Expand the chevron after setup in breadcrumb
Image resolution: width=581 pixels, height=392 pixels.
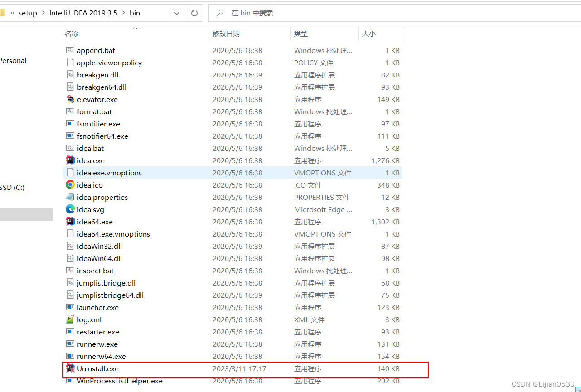pos(43,13)
